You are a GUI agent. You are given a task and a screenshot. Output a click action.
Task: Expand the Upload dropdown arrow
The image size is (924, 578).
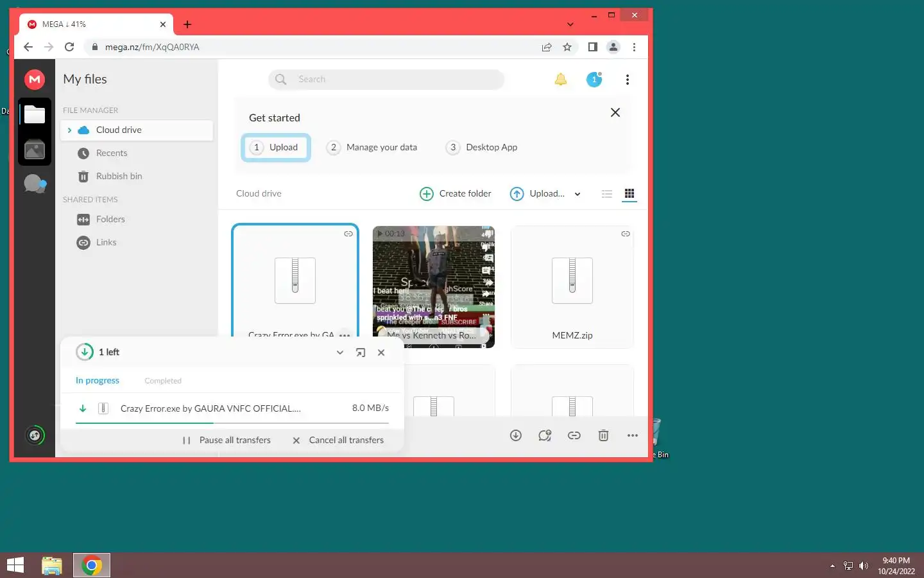(577, 194)
